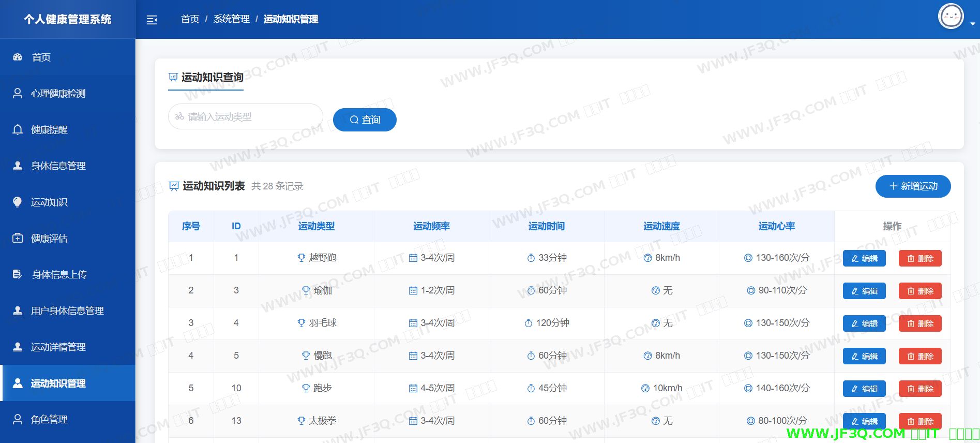This screenshot has width=980, height=443.
Task: Click the dashboard icon beside 首页
Action: click(18, 57)
